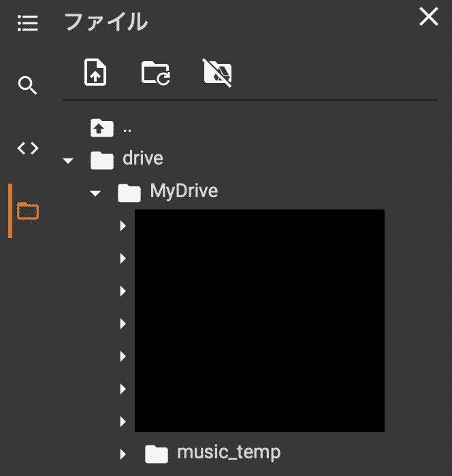Close the ファイル panel
The width and height of the screenshot is (452, 476).
coord(429,17)
